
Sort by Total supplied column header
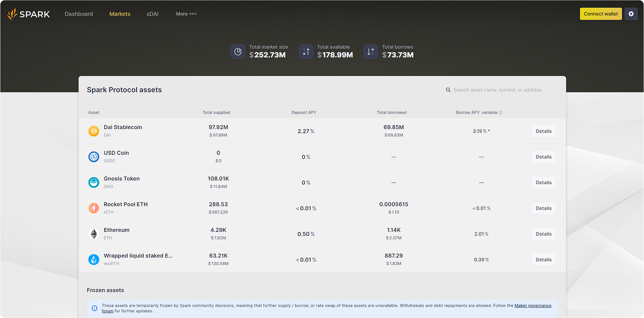click(x=216, y=113)
